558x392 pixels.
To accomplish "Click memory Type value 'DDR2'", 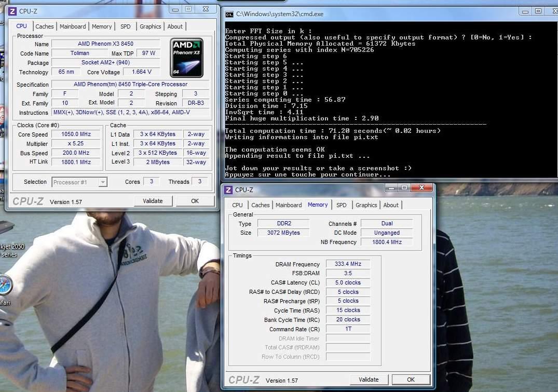I will [284, 224].
